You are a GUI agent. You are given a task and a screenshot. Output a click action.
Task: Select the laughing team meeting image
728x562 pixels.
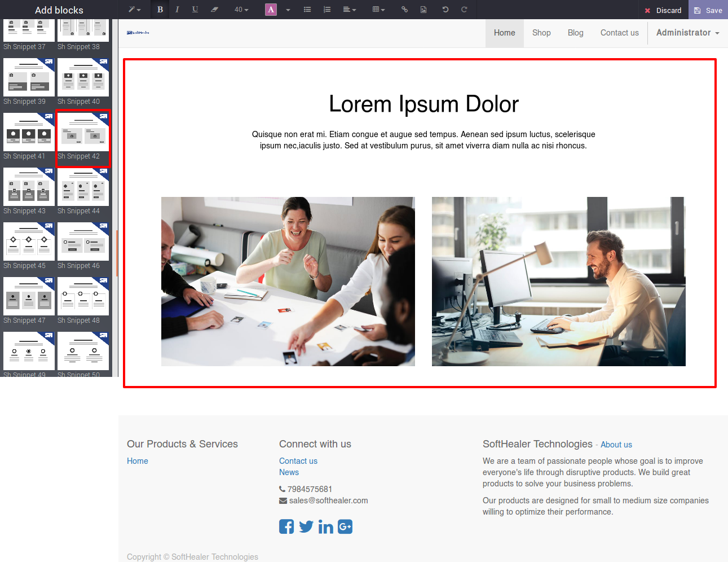(288, 282)
